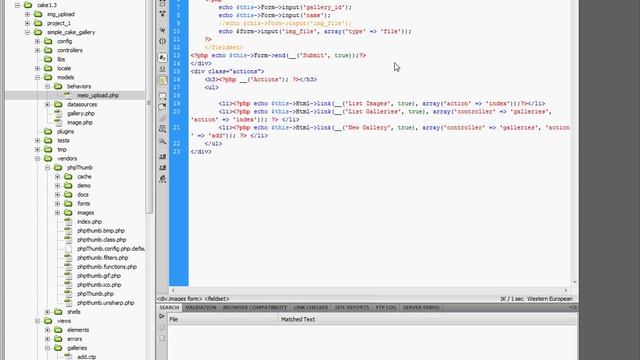The width and height of the screenshot is (640, 360).
Task: Select add.ctp in galleries folder
Action: (x=87, y=357)
